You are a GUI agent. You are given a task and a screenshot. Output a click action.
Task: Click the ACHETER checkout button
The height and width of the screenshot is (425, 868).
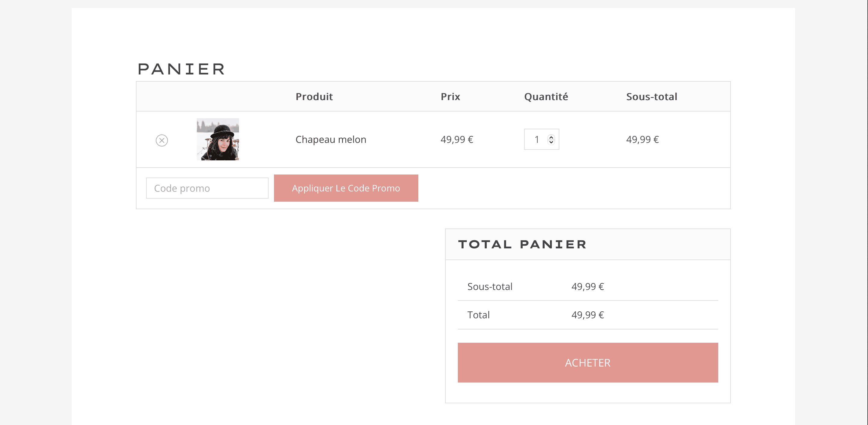coord(587,363)
